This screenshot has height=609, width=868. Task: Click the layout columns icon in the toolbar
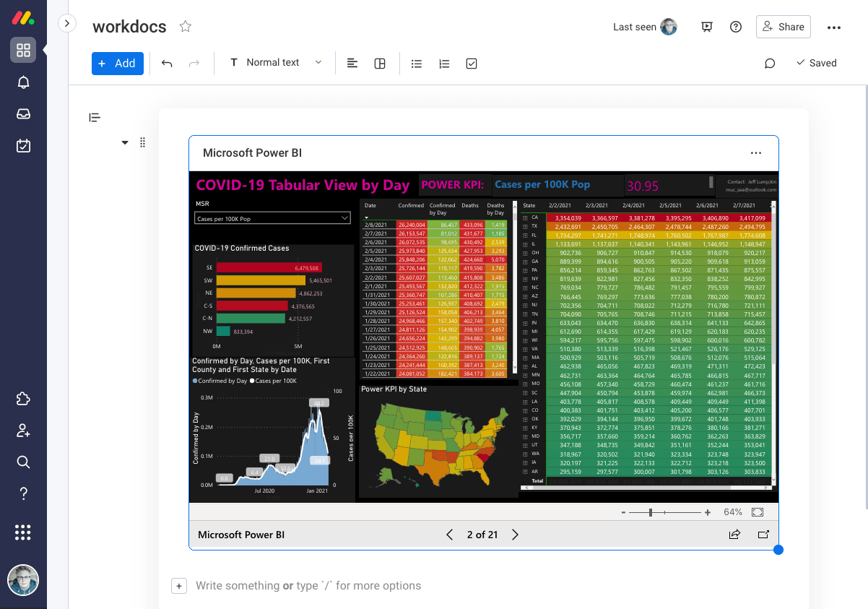click(380, 64)
